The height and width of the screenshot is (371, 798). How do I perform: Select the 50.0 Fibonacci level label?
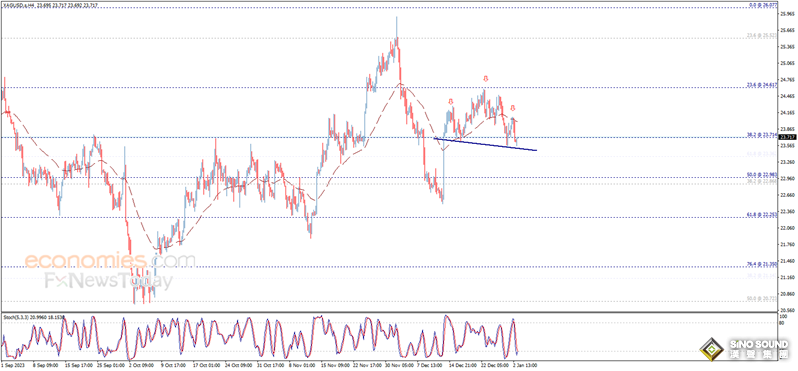(x=762, y=175)
